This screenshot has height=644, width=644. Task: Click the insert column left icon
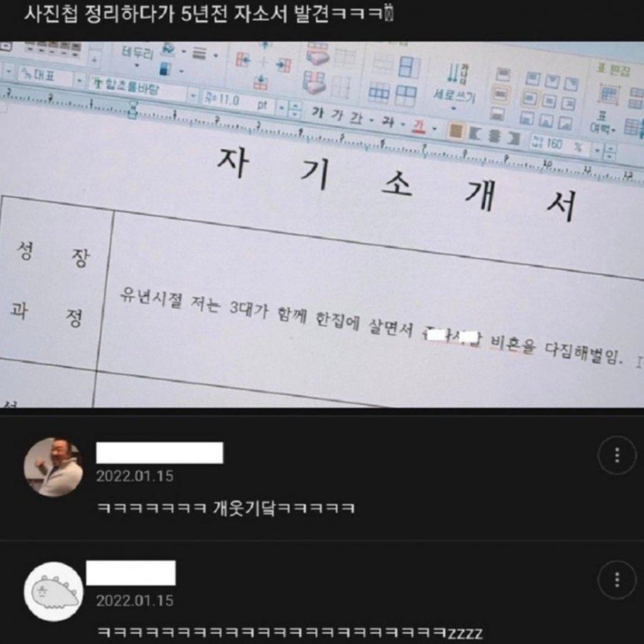(243, 61)
